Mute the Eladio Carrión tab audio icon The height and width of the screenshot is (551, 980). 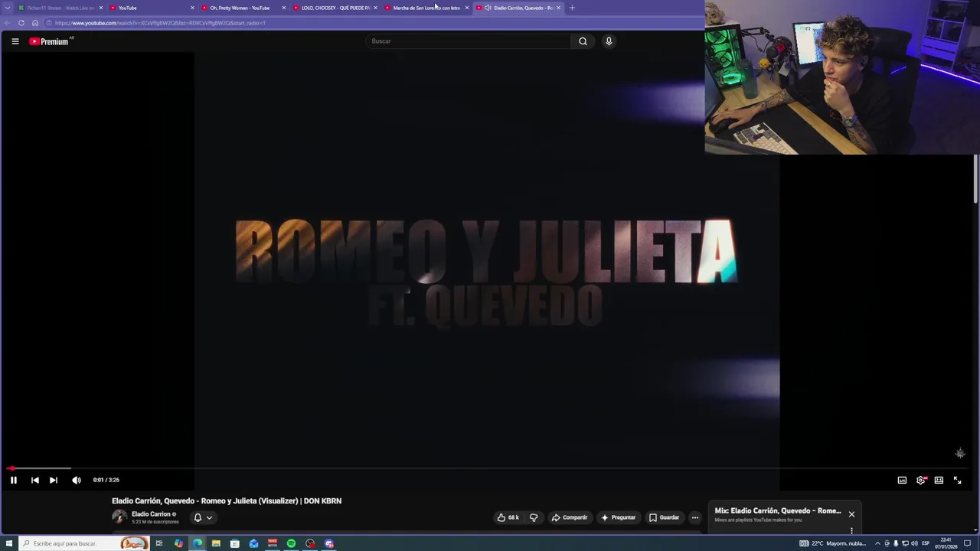click(x=488, y=8)
